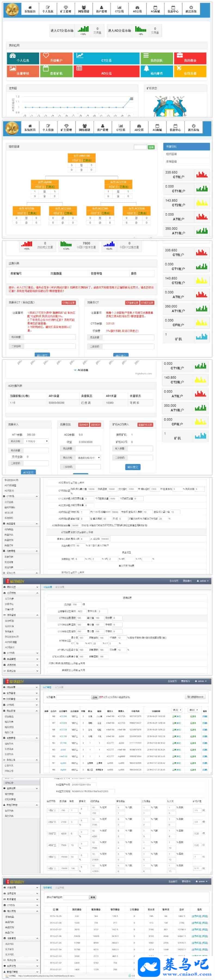Image resolution: width=215 pixels, height=980 pixels.
Task: Click blue AT1支付 button in 我要买入 panel
Action: pyautogui.click(x=29, y=472)
